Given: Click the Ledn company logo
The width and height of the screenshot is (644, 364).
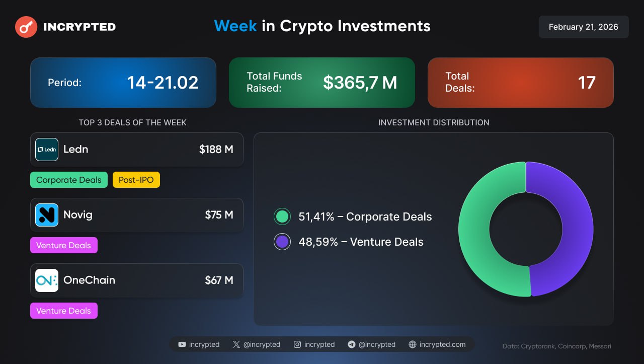Looking at the screenshot, I should click(47, 150).
